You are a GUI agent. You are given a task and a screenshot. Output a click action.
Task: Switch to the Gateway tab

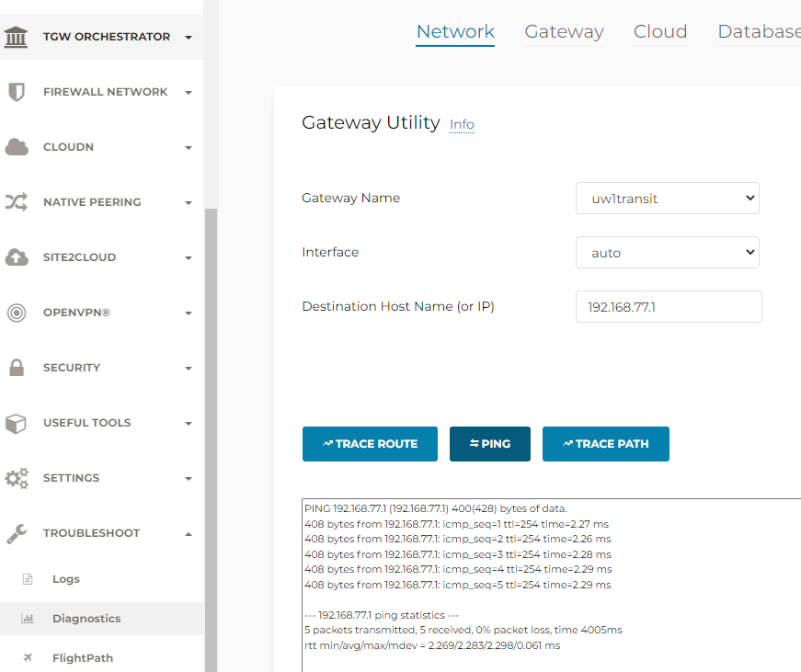click(x=564, y=31)
